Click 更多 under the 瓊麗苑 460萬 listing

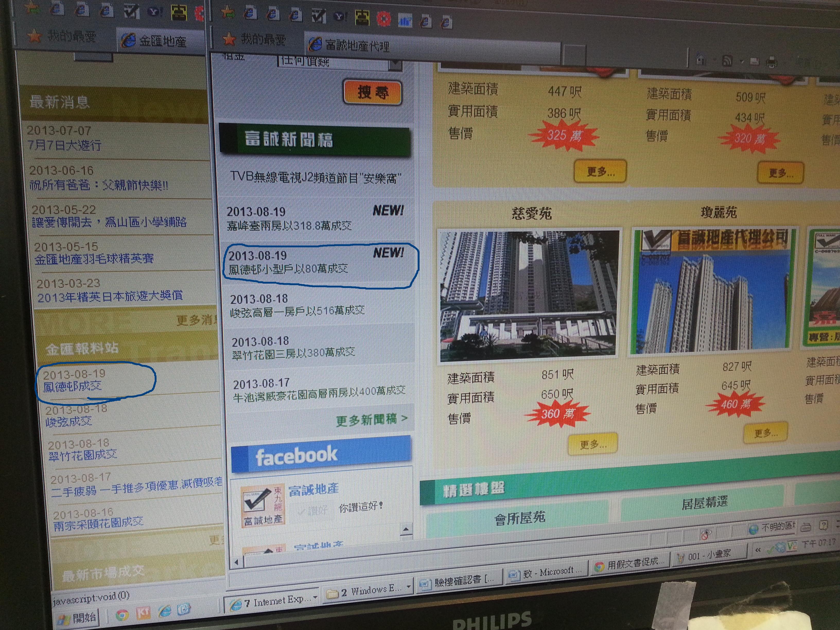pyautogui.click(x=766, y=433)
